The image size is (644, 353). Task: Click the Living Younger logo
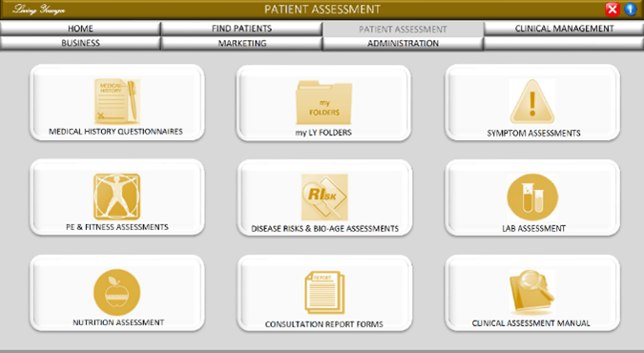pos(39,10)
